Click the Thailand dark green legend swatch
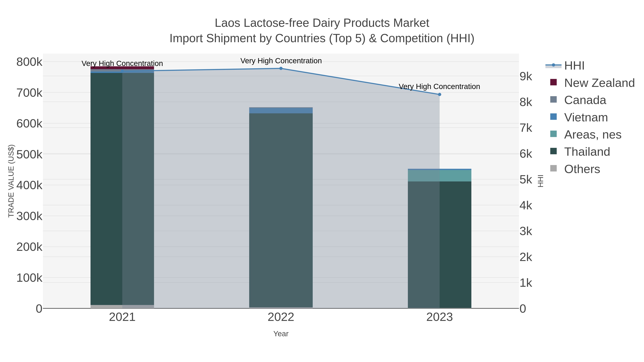644x362 pixels. click(553, 151)
